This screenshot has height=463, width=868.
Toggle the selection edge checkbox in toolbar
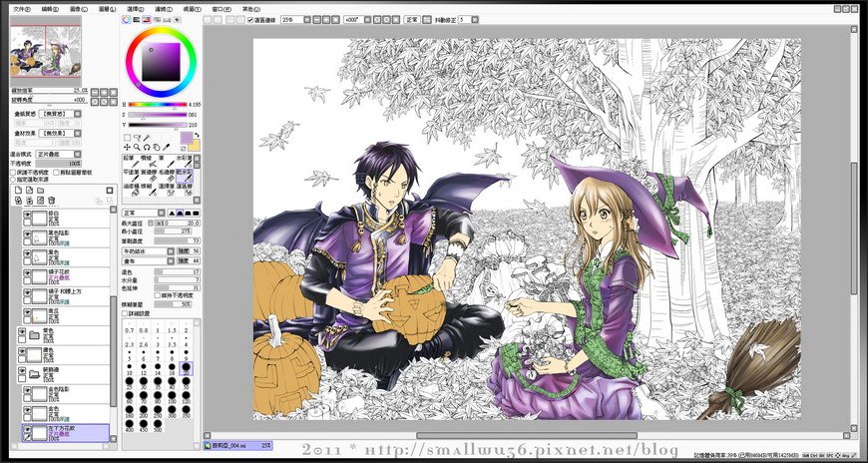(250, 19)
